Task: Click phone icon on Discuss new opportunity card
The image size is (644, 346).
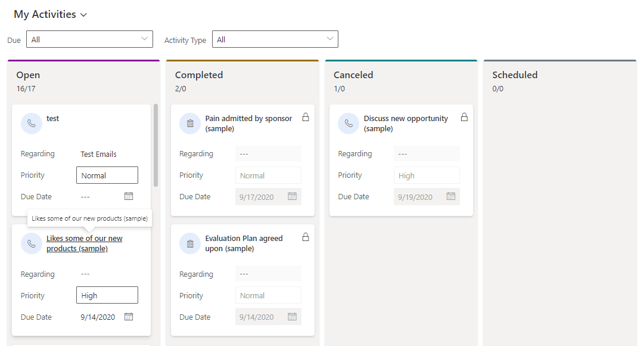Action: [x=349, y=123]
